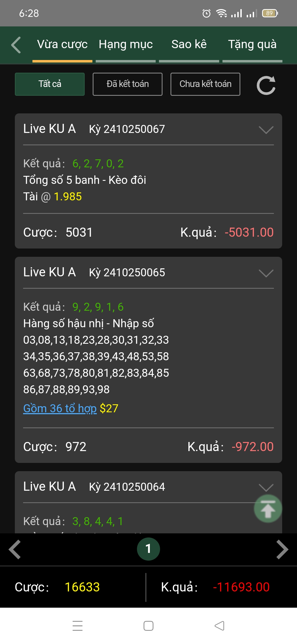Tap the alarm icon in status bar
297x644 pixels.
[x=206, y=13]
